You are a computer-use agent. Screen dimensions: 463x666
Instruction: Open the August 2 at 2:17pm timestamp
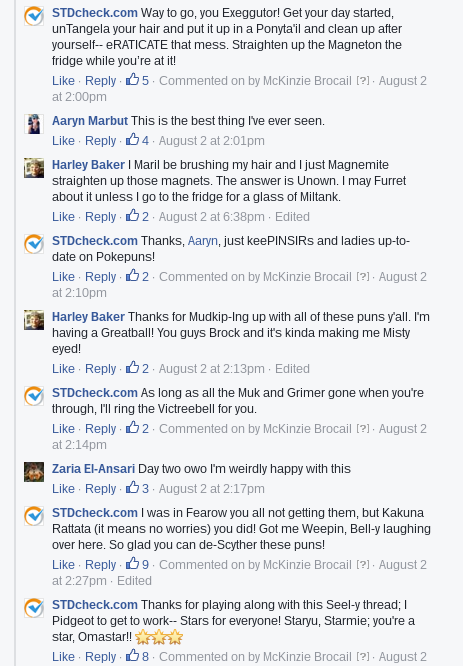tap(212, 488)
